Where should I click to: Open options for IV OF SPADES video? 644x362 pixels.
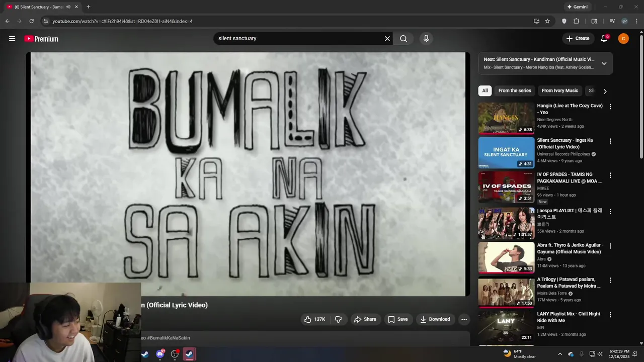[x=610, y=175]
